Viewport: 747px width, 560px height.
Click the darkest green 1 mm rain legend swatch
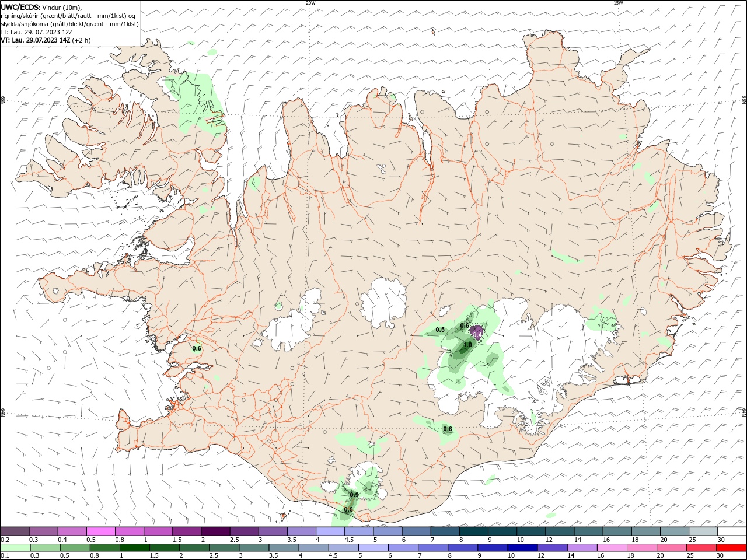point(135,548)
